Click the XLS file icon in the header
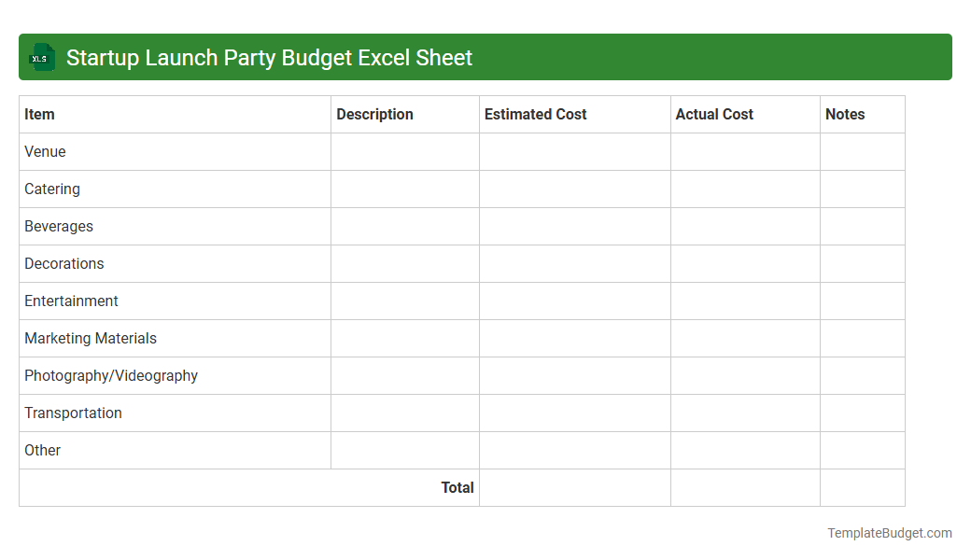This screenshot has height=560, width=971. point(41,57)
